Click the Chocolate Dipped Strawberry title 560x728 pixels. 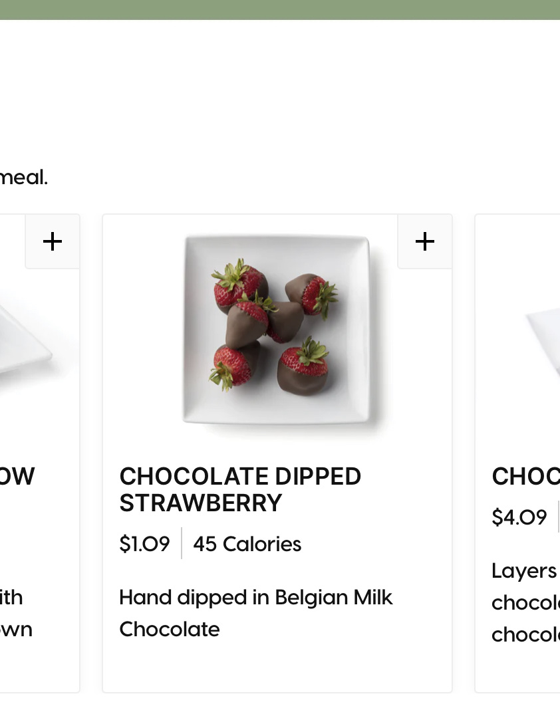pos(240,489)
